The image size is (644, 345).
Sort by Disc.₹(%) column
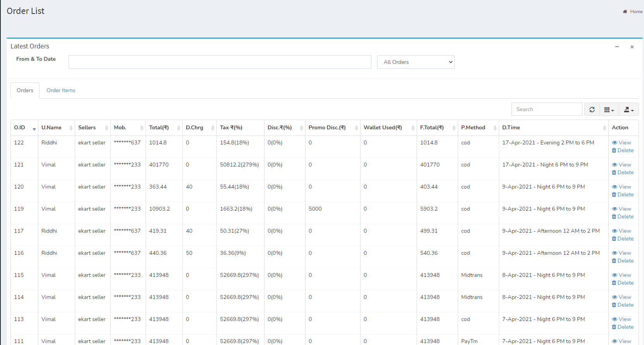(285, 128)
